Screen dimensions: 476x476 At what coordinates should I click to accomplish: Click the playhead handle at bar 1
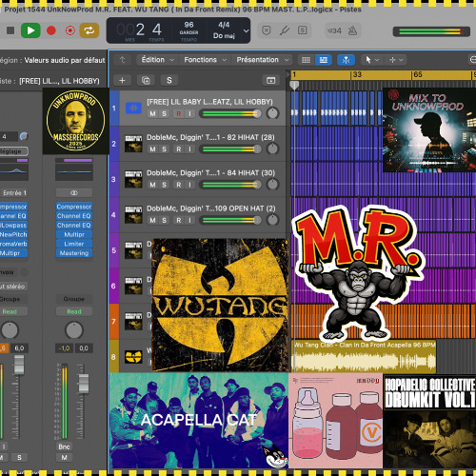tap(294, 85)
